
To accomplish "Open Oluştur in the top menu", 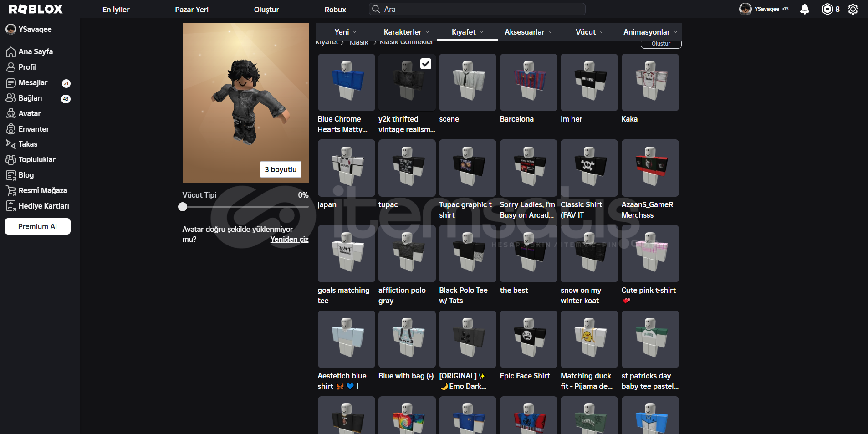I will click(x=266, y=10).
